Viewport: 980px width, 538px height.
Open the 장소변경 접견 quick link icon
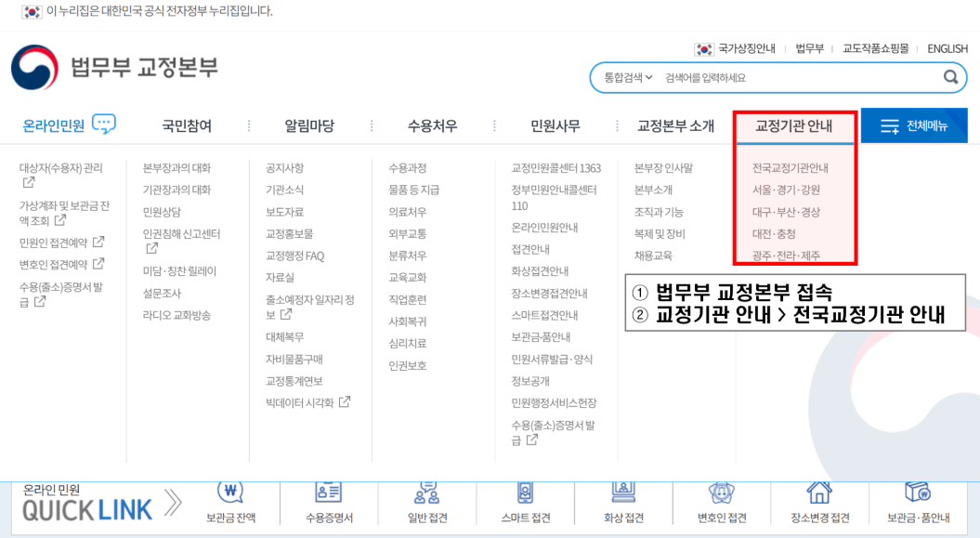coord(819,492)
